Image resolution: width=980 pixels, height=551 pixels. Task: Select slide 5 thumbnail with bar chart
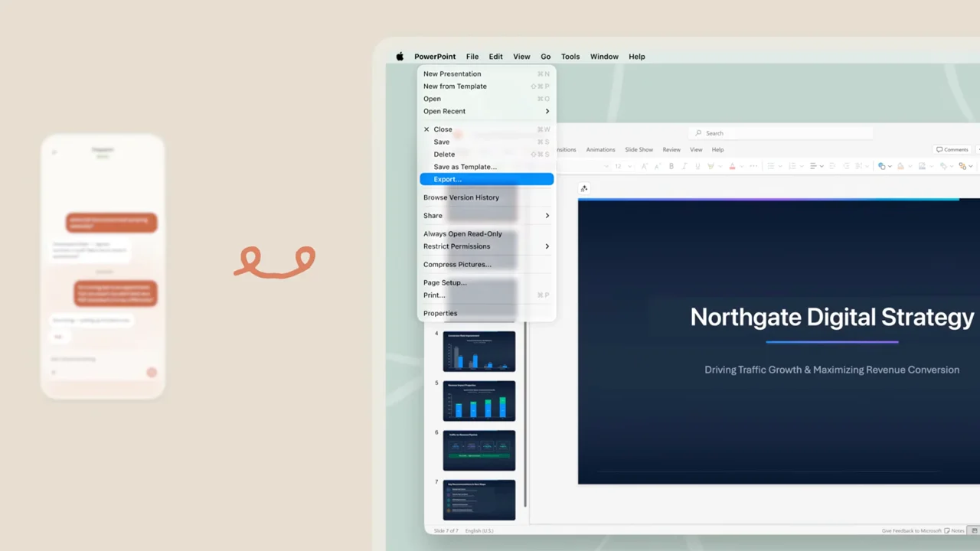[479, 400]
